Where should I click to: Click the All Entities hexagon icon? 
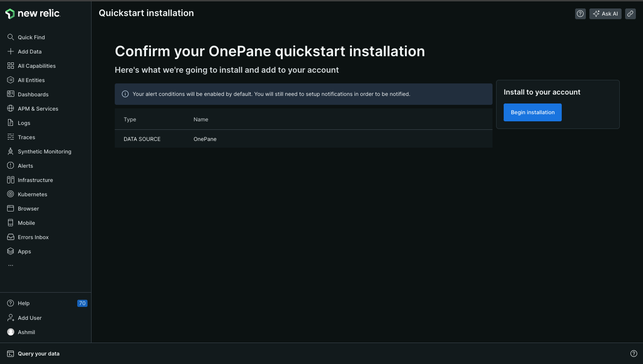pyautogui.click(x=11, y=80)
